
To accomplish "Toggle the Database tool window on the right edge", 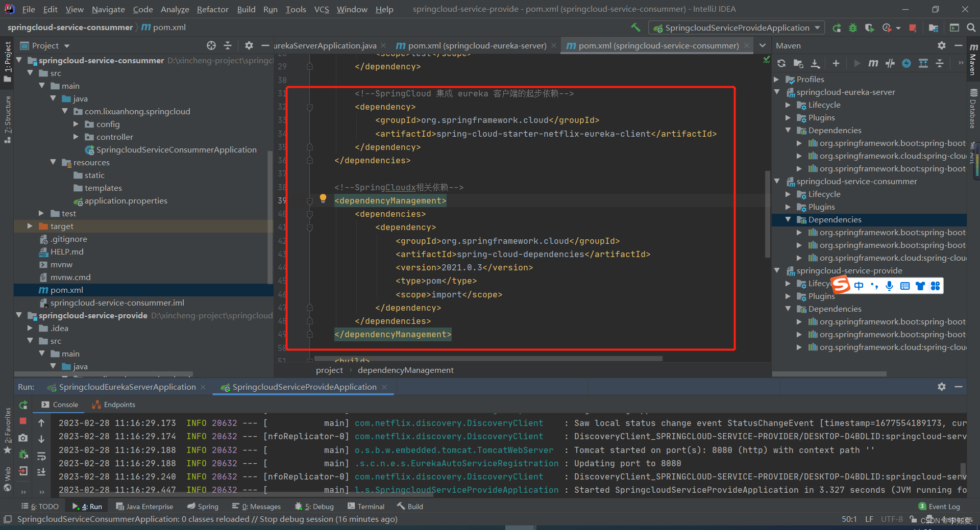I will tap(973, 109).
